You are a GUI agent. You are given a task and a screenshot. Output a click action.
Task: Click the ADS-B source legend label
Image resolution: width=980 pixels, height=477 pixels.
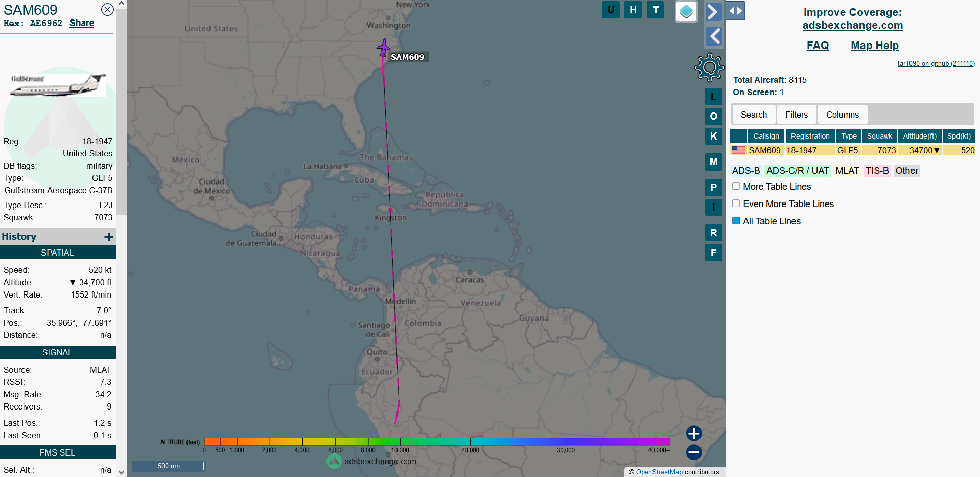746,171
